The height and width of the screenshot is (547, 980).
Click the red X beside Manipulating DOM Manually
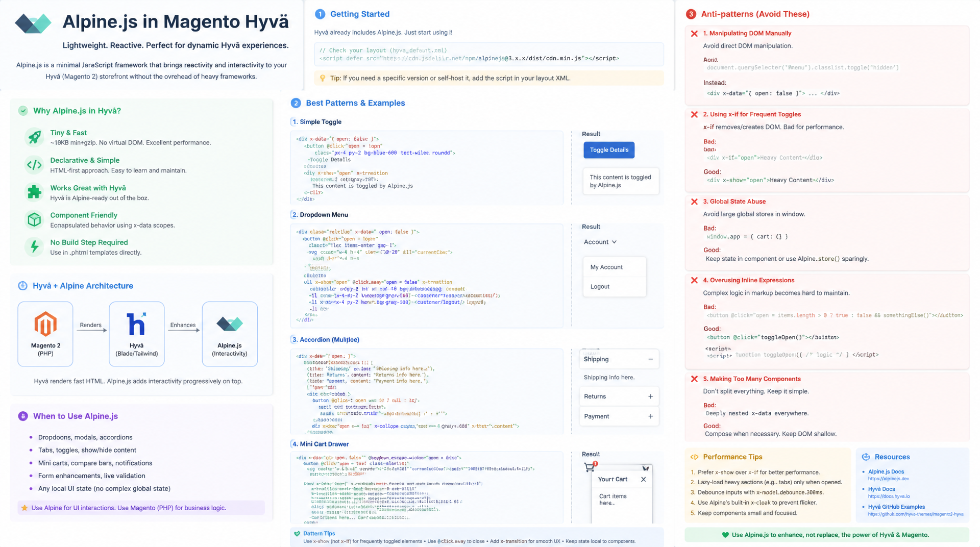pos(694,33)
